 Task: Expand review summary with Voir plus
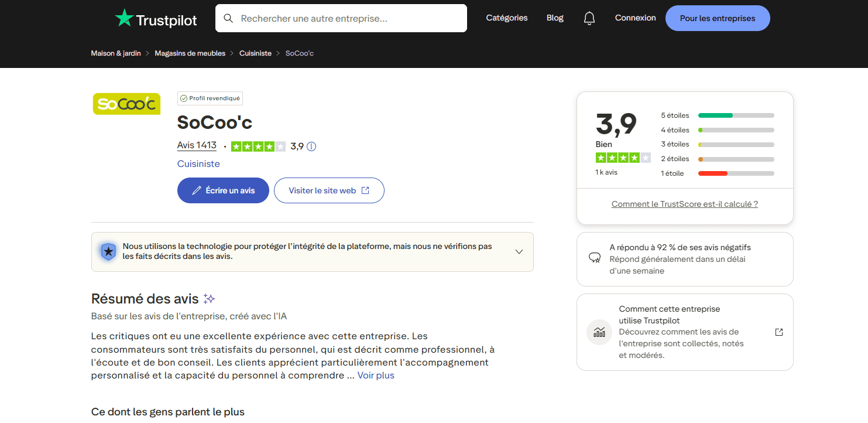(376, 376)
